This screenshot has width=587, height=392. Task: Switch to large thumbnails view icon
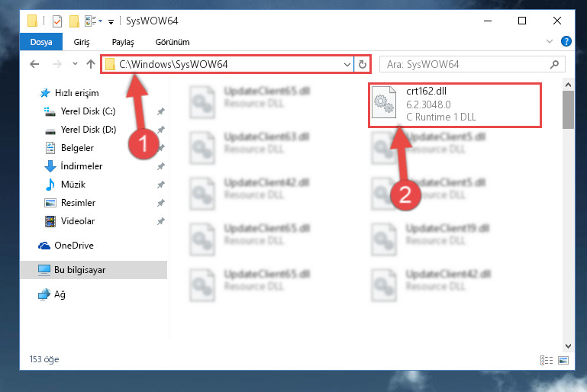click(563, 360)
